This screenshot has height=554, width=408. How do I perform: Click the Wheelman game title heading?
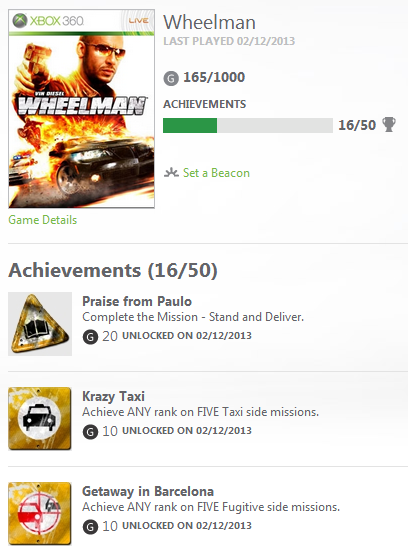pos(209,22)
